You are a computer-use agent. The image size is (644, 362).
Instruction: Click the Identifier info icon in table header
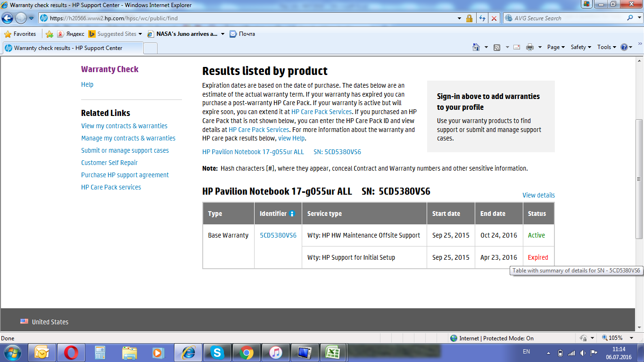pos(292,214)
